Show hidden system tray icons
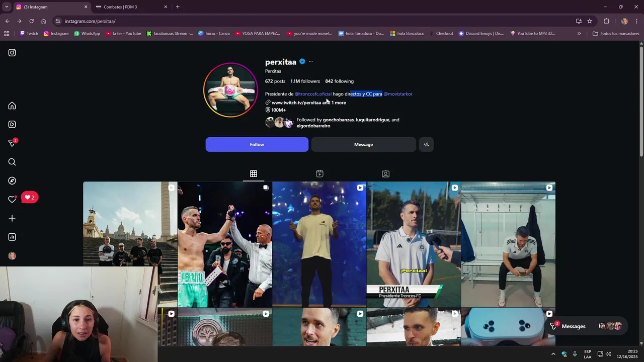Screen dimensions: 644x362 [x=553, y=354]
